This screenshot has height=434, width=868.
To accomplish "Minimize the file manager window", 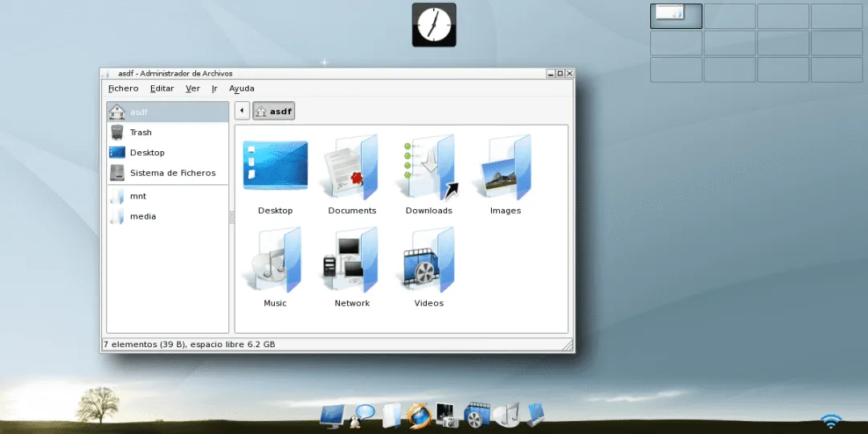I will point(551,73).
